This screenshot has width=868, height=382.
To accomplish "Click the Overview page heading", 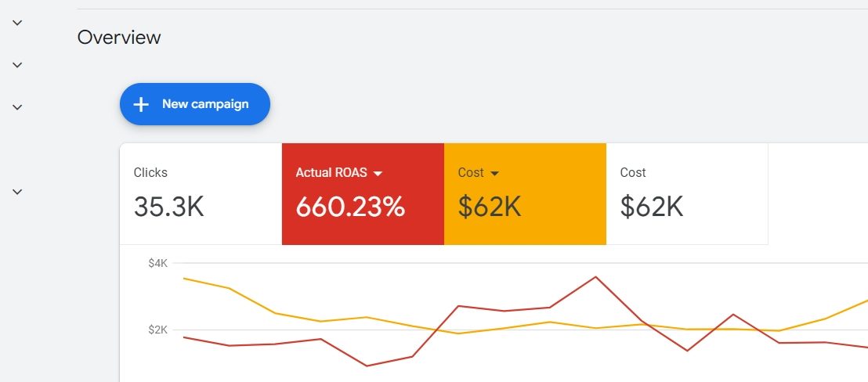I will click(x=119, y=37).
